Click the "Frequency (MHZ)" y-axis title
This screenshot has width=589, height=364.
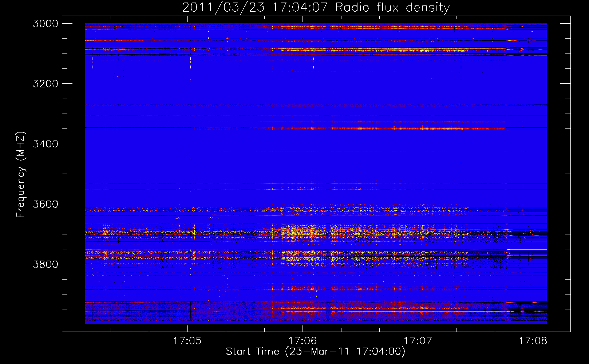pyautogui.click(x=21, y=175)
